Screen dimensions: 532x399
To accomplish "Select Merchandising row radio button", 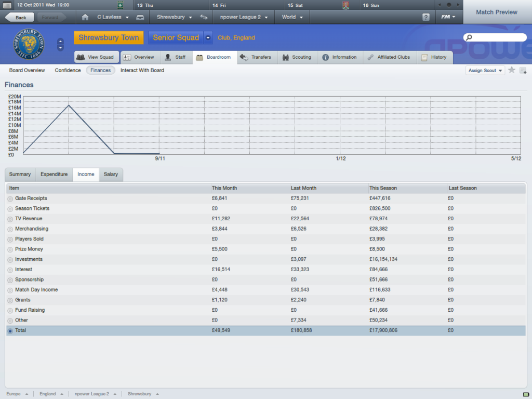I will click(x=10, y=229).
